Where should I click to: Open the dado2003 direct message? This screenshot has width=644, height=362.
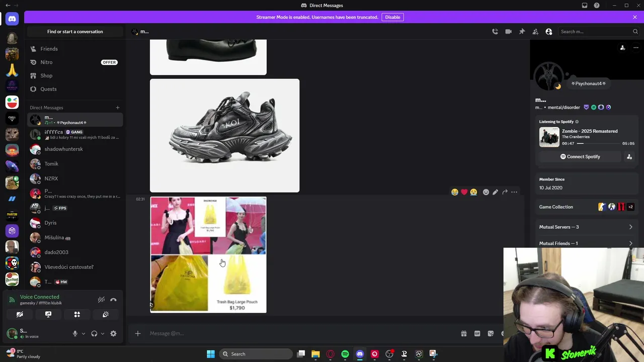pyautogui.click(x=75, y=252)
